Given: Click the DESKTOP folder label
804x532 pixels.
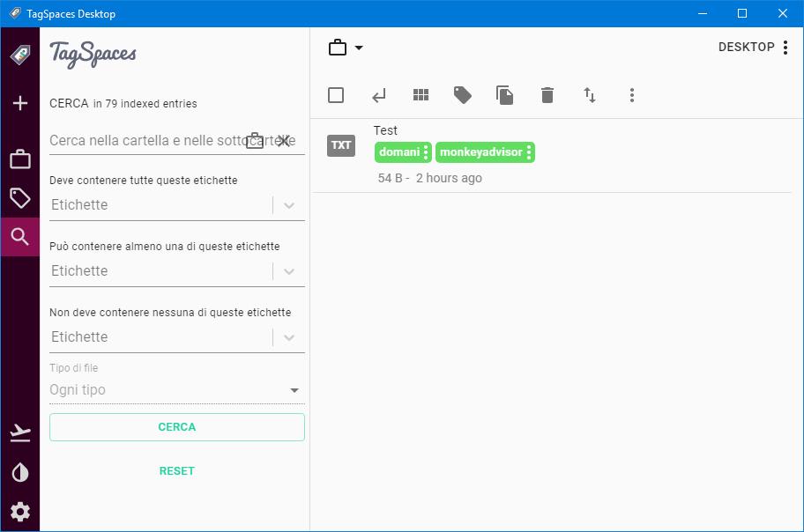Looking at the screenshot, I should (x=746, y=48).
